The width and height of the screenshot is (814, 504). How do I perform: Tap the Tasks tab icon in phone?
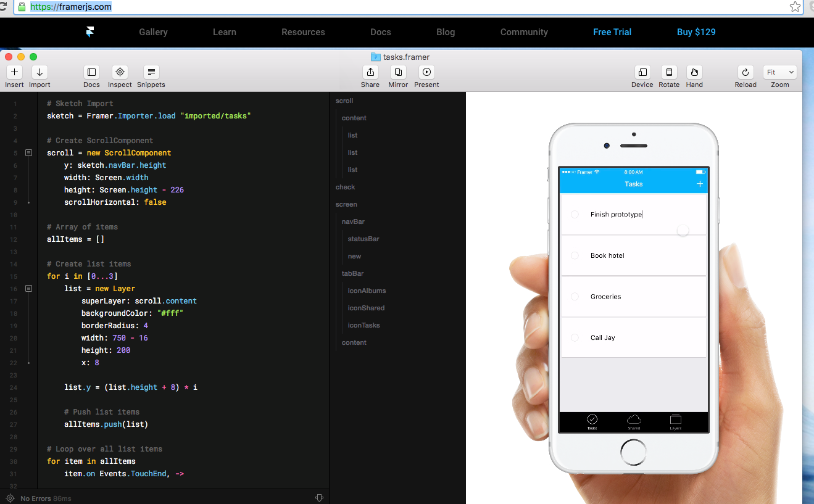592,419
